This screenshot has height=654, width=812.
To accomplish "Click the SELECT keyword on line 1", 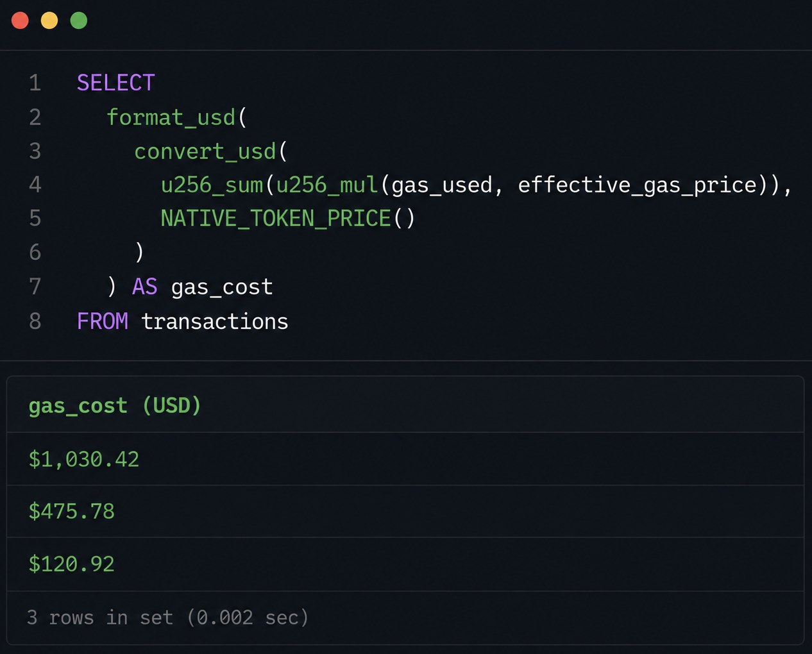I will coord(116,83).
